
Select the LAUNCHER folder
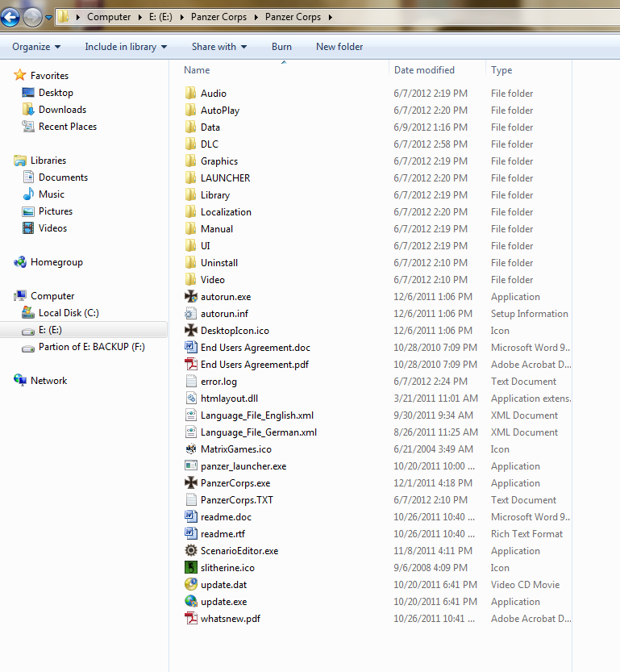(225, 177)
